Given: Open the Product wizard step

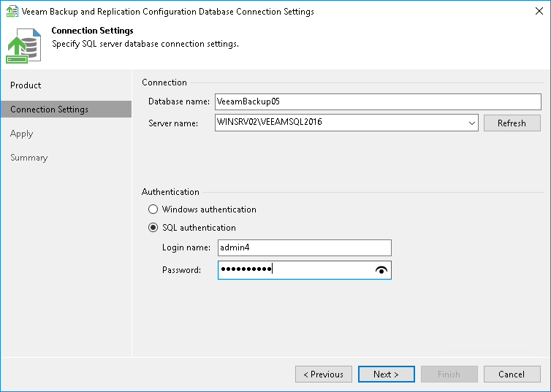Looking at the screenshot, I should point(66,85).
